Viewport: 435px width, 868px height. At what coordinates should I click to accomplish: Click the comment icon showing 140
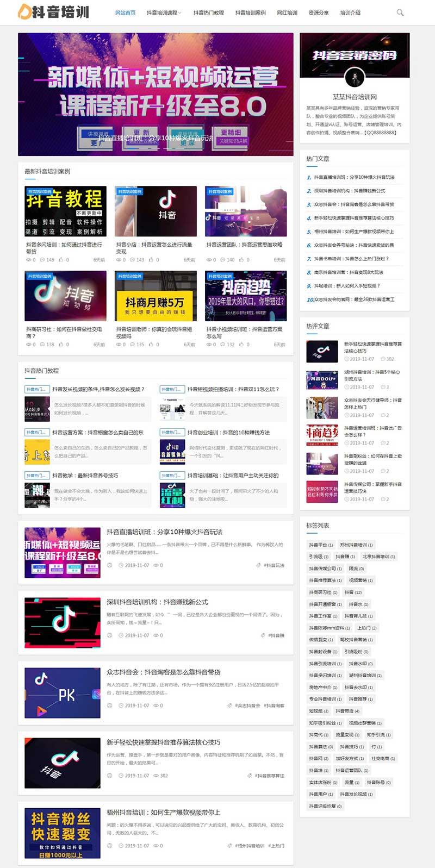(223, 260)
